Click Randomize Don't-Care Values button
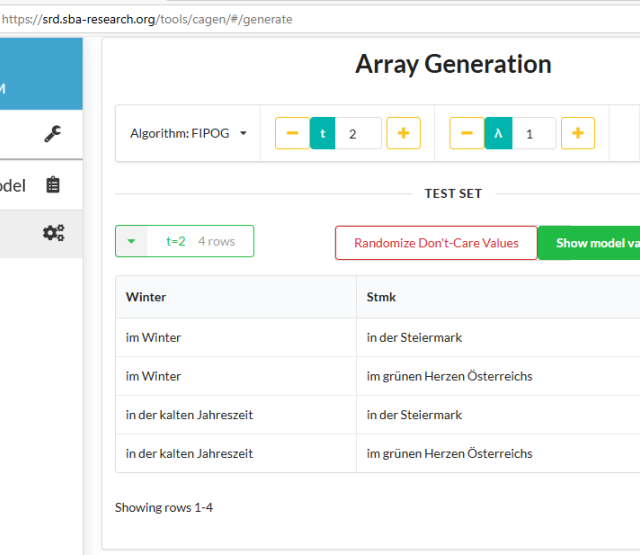This screenshot has width=640, height=555. tap(436, 243)
